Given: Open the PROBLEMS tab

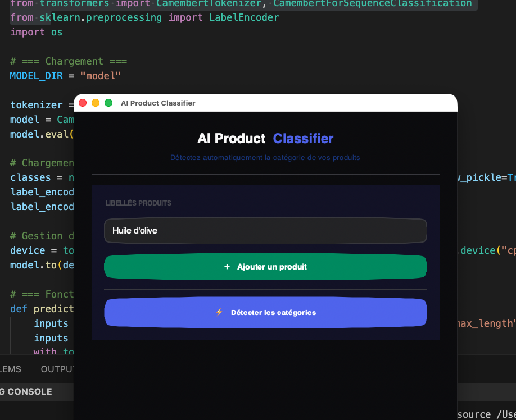Looking at the screenshot, I should 10,369.
